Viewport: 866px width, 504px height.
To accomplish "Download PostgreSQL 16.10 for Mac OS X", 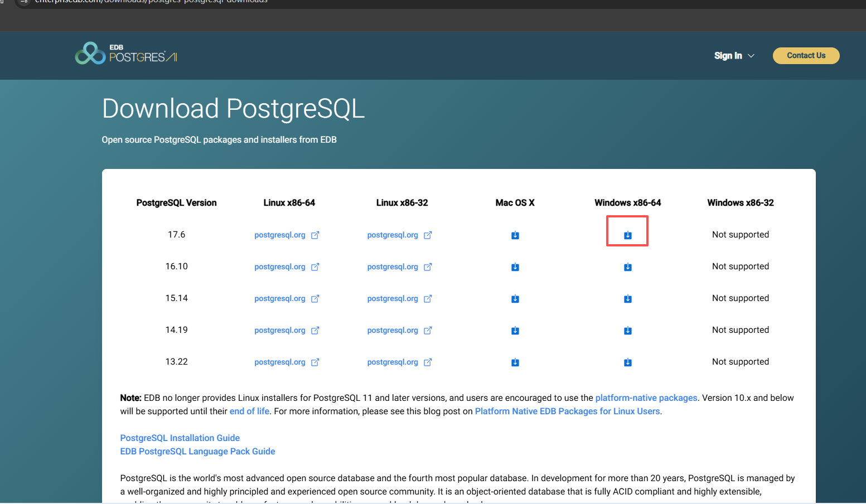I will (515, 267).
